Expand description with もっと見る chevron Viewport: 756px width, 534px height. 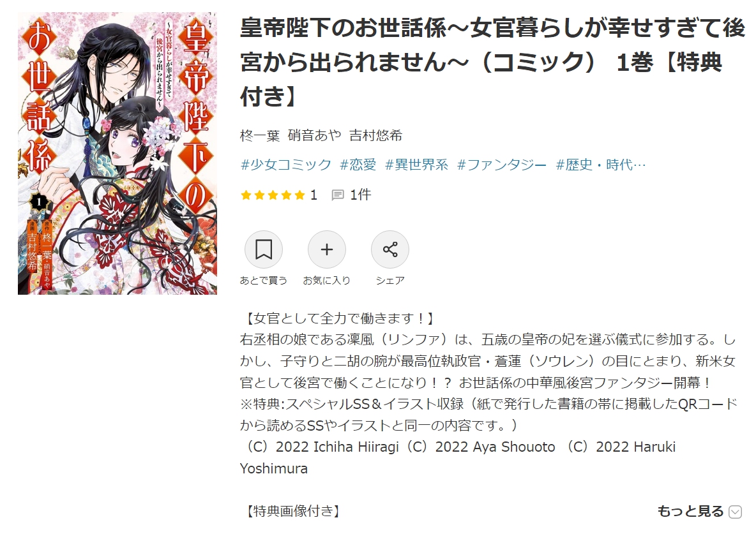[735, 512]
